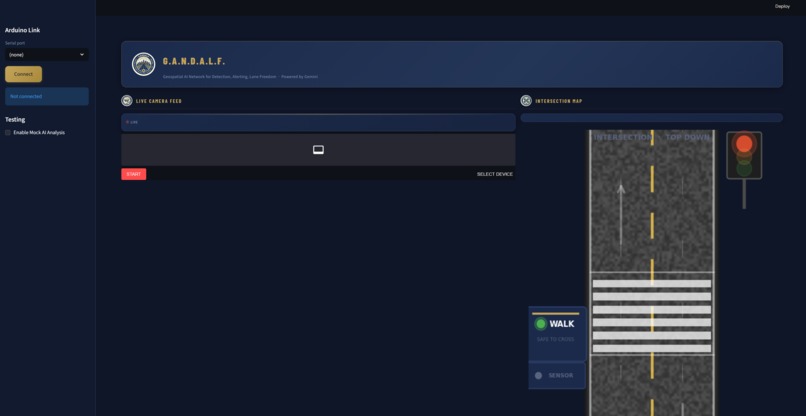This screenshot has height=416, width=806.
Task: Open the Deploy menu
Action: 782,7
